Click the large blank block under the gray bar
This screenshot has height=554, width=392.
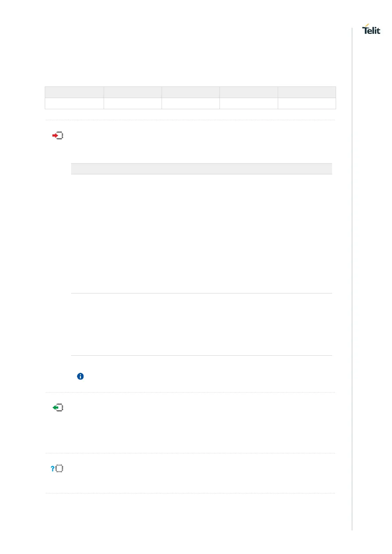pyautogui.click(x=201, y=234)
